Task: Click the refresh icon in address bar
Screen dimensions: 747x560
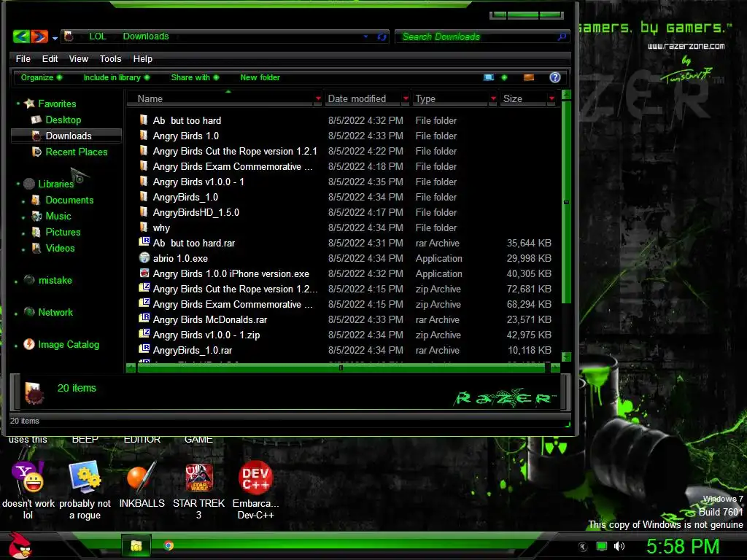Action: [x=382, y=36]
